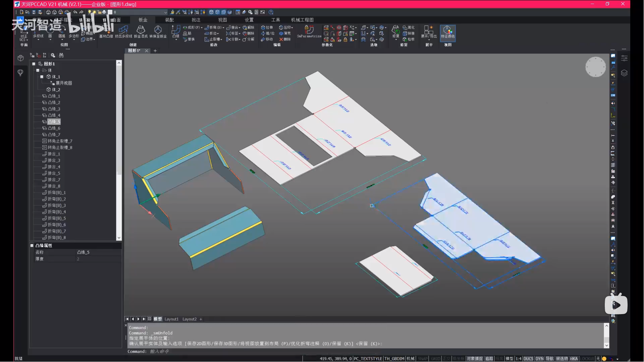Click the 1:4 annotation scale button
Image resolution: width=644 pixels, height=362 pixels.
518,359
